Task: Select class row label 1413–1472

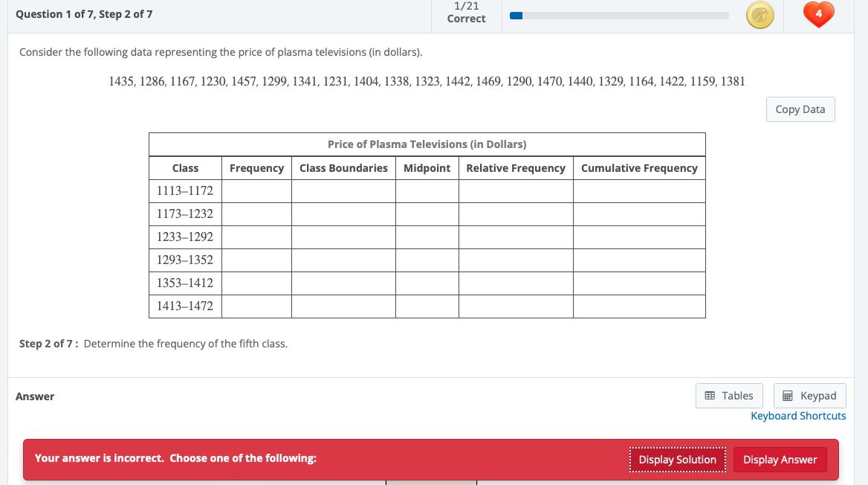Action: tap(185, 306)
